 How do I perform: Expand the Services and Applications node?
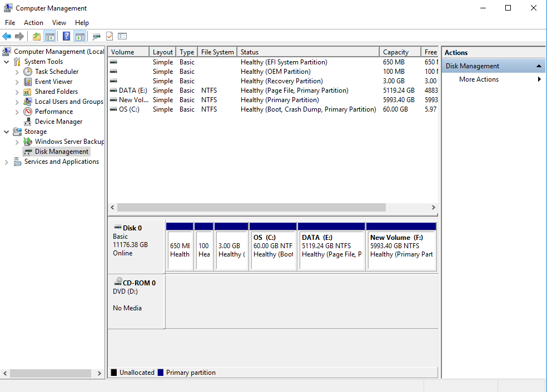click(x=6, y=162)
